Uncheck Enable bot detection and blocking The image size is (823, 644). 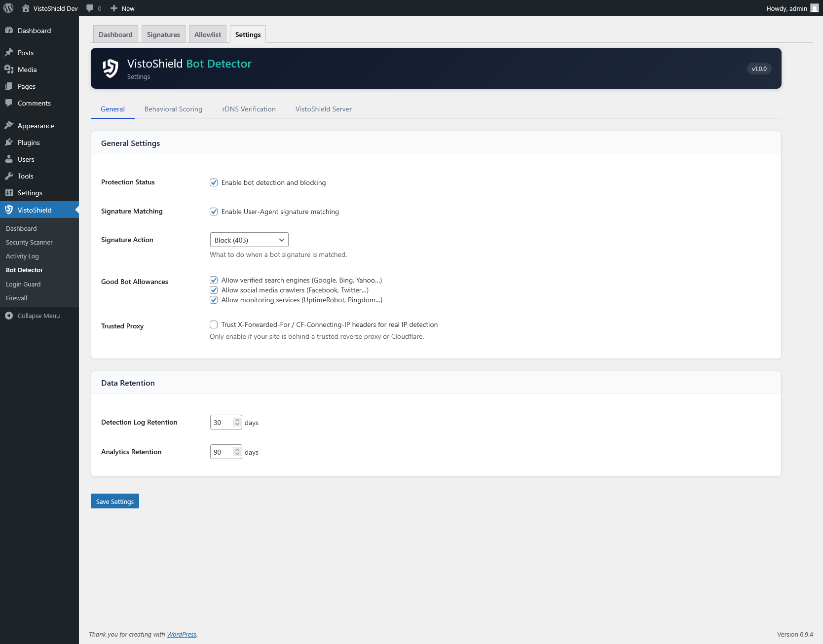click(213, 182)
